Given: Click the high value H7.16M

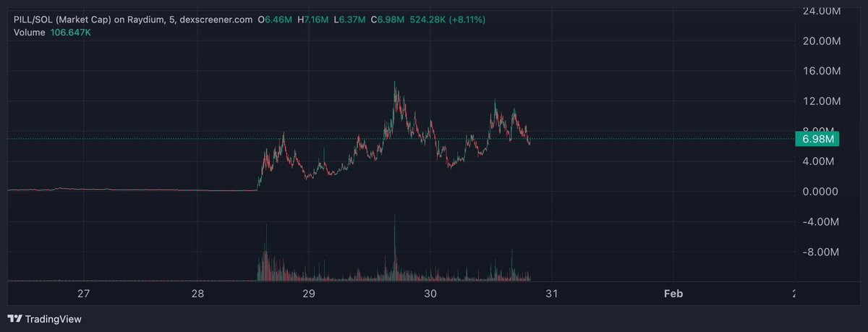Looking at the screenshot, I should (x=313, y=20).
